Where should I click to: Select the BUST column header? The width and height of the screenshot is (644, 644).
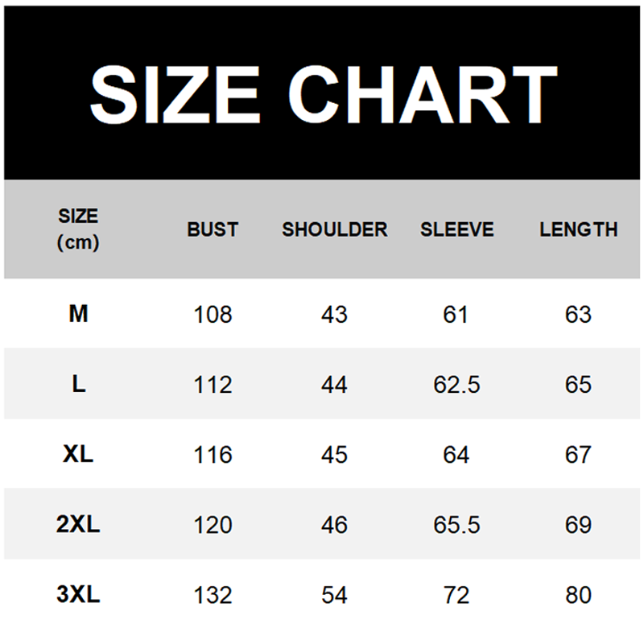coord(213,229)
